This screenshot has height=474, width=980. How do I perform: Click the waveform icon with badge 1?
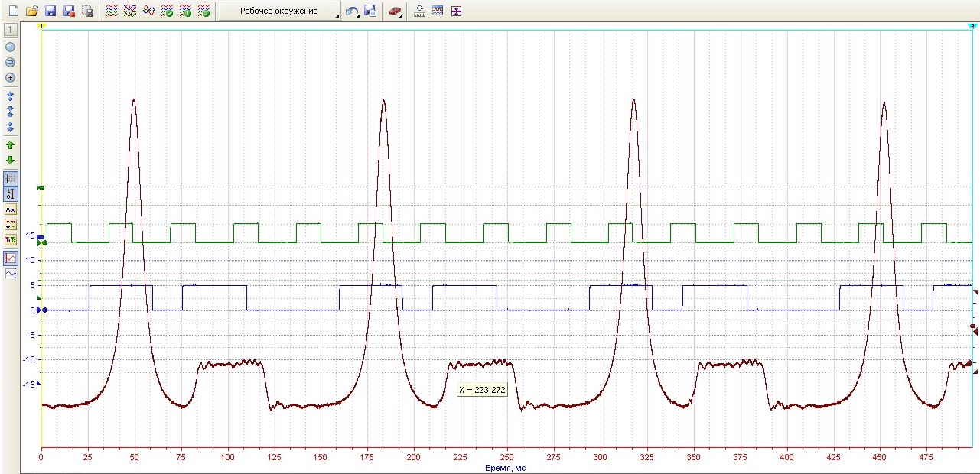(185, 11)
